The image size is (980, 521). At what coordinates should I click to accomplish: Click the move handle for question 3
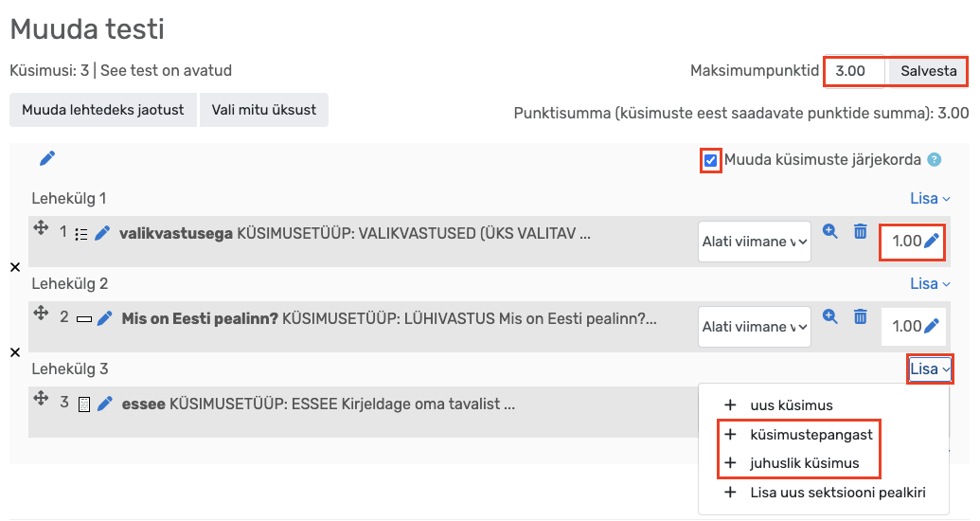pos(41,400)
